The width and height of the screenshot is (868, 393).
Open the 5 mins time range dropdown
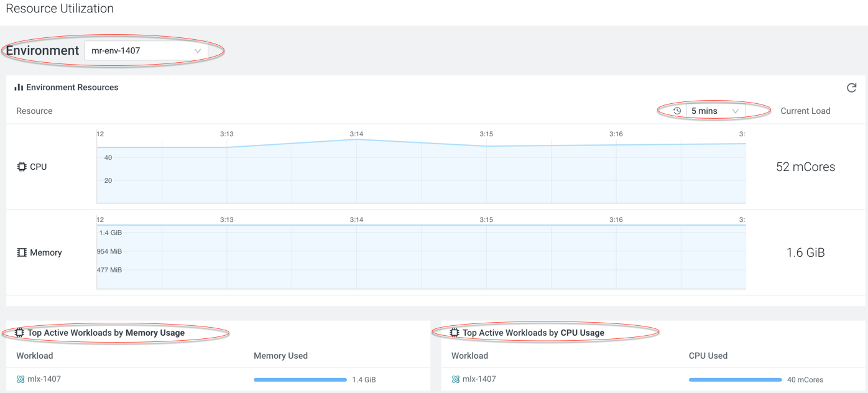coord(714,111)
